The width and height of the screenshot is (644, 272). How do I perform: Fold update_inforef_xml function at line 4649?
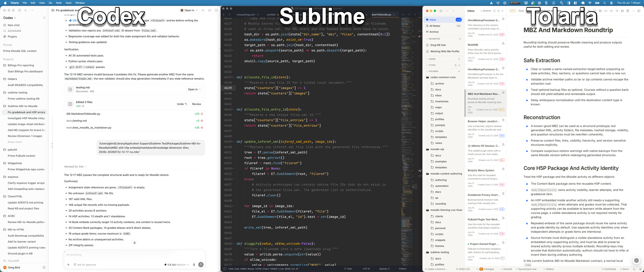click(233, 142)
